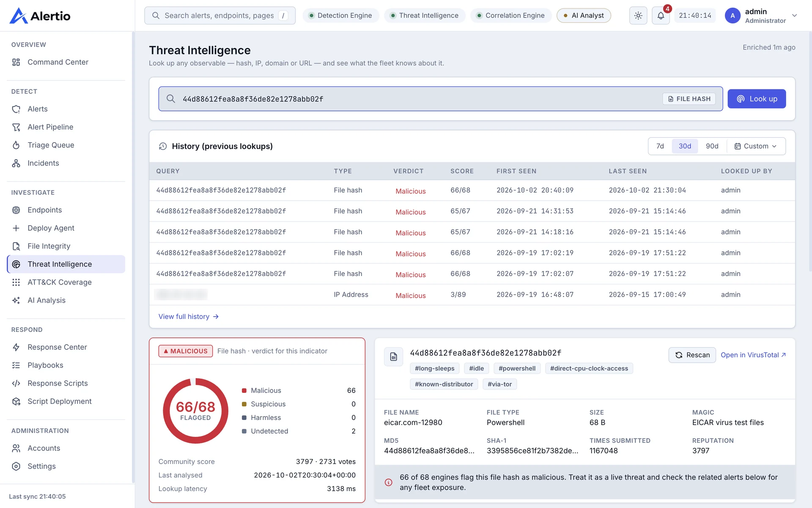Click the #via-tor tag
812x508 pixels.
[x=499, y=384]
